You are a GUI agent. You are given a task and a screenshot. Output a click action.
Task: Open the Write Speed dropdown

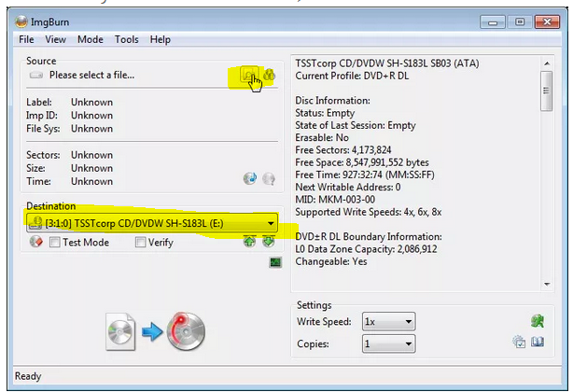(388, 322)
